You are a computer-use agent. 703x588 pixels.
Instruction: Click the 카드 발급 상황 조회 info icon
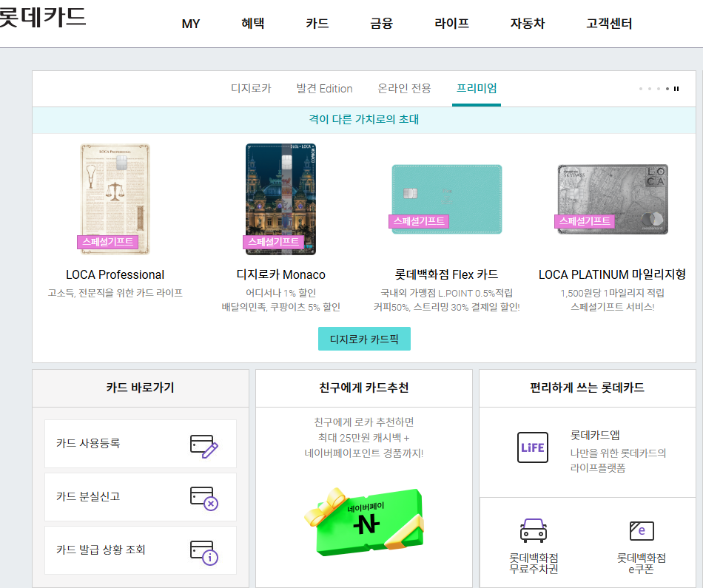[204, 552]
